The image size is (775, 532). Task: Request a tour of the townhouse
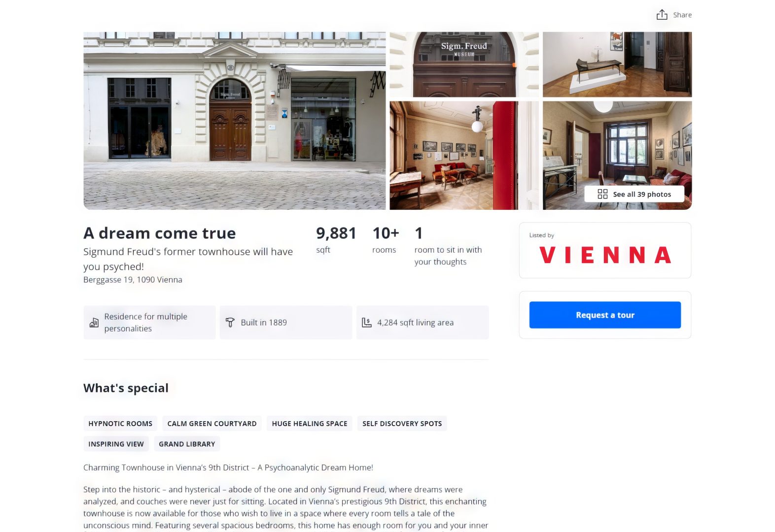(x=605, y=315)
